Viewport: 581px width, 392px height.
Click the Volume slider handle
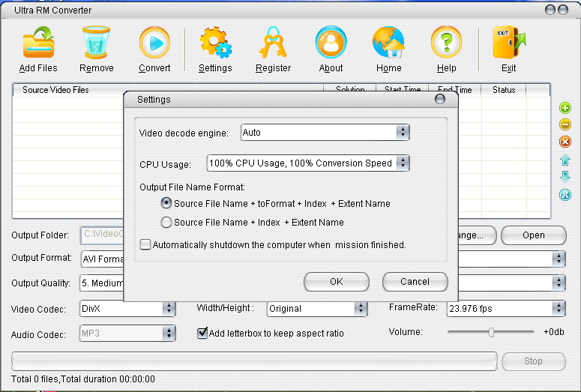point(491,332)
